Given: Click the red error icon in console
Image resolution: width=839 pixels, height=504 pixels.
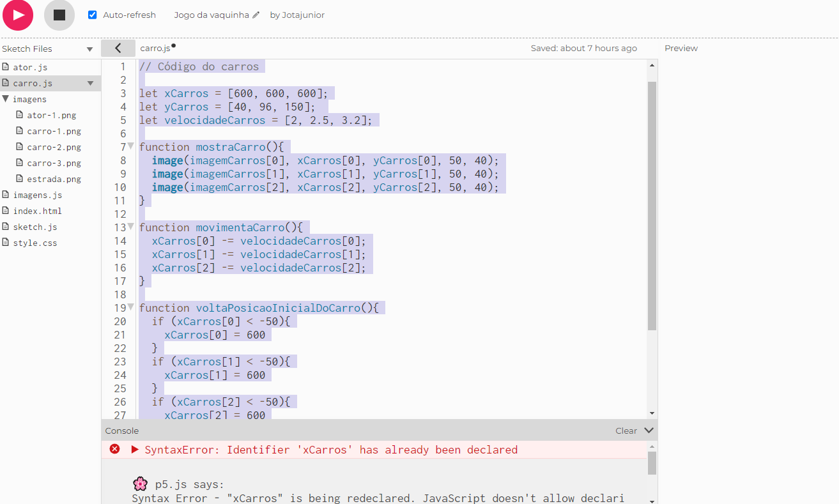Looking at the screenshot, I should 114,449.
